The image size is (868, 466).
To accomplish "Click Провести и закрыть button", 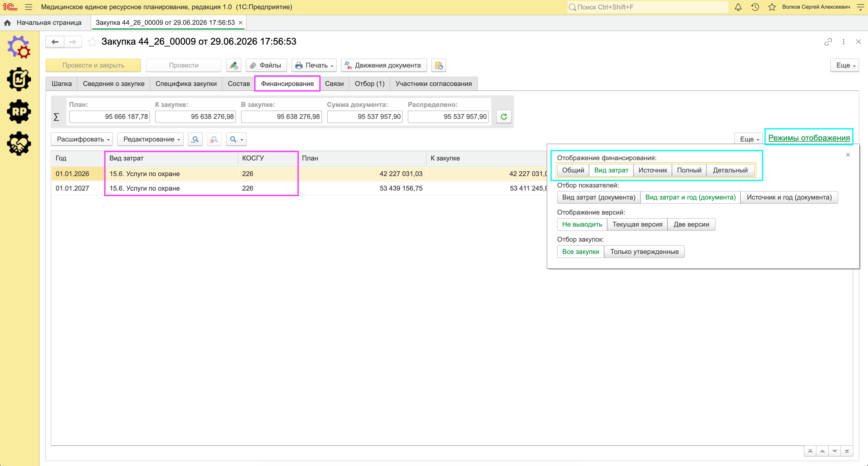I will (x=93, y=65).
